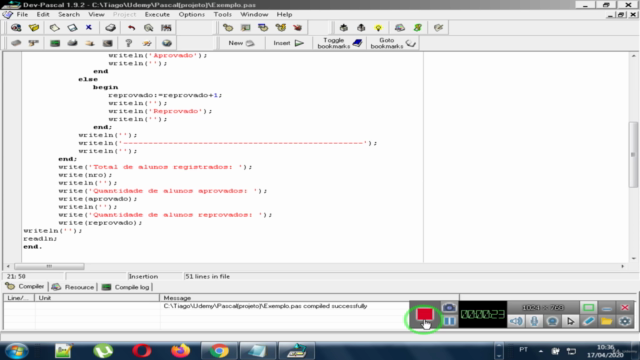This screenshot has height=360, width=640.
Task: Click the '51 lines in file' status text
Action: click(x=207, y=276)
